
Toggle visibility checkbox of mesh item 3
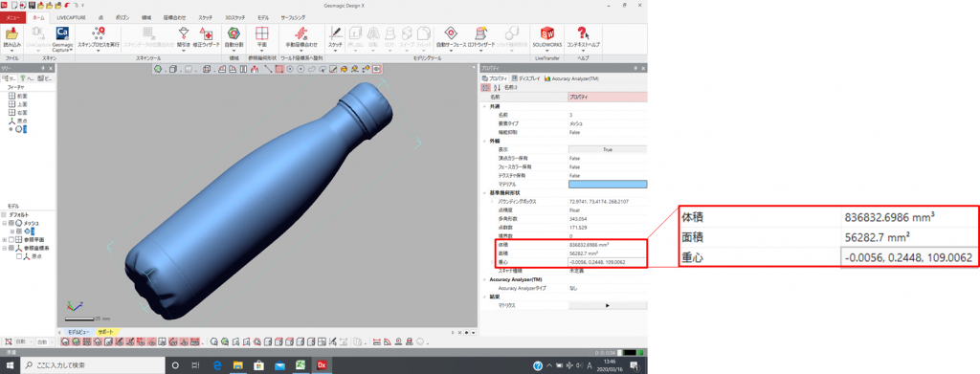tap(19, 231)
